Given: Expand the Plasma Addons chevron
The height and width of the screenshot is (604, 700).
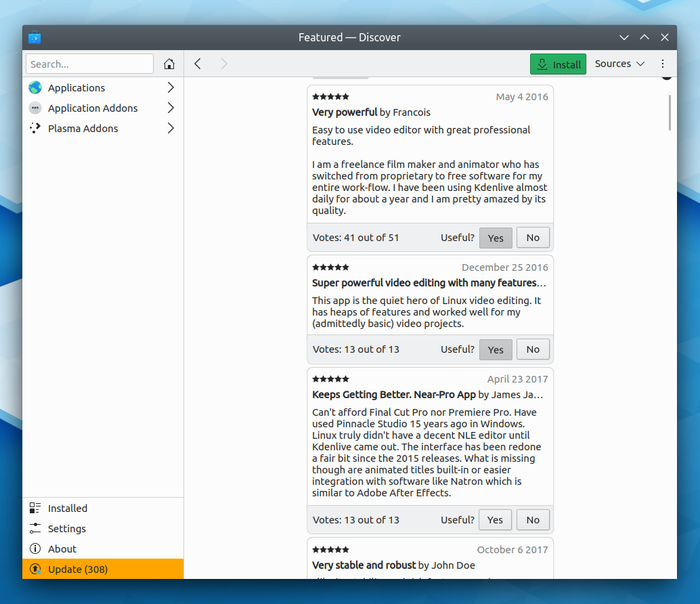Looking at the screenshot, I should point(171,128).
